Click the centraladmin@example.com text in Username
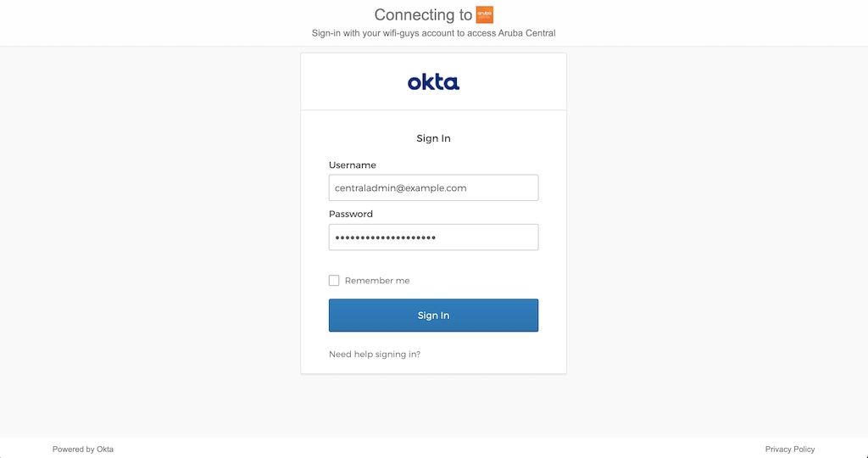The width and height of the screenshot is (868, 458). click(401, 187)
